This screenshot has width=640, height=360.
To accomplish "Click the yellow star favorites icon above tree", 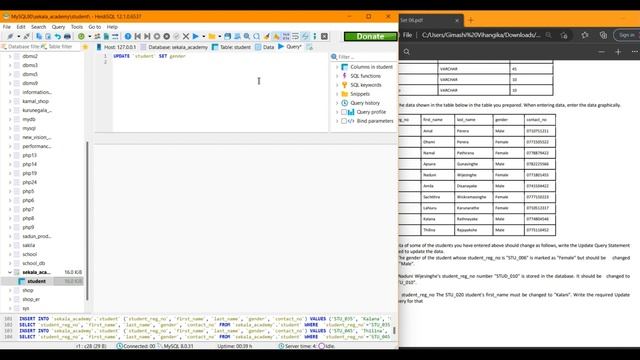I will [85, 47].
